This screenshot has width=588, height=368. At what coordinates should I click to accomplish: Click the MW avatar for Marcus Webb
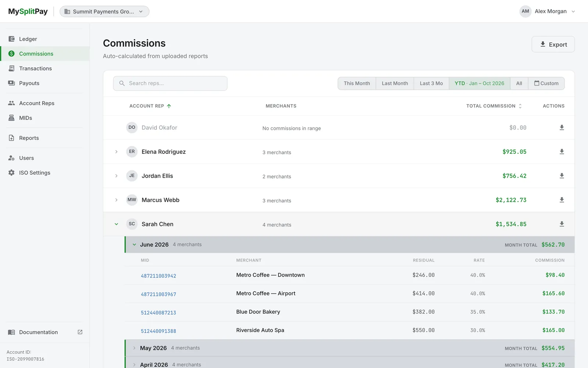pyautogui.click(x=132, y=200)
